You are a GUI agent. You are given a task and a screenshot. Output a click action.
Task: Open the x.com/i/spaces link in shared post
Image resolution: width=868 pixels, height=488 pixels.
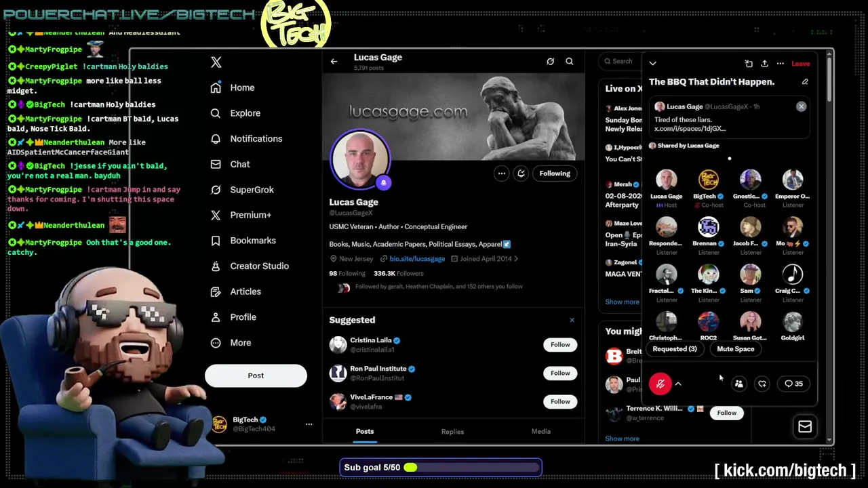pos(690,129)
